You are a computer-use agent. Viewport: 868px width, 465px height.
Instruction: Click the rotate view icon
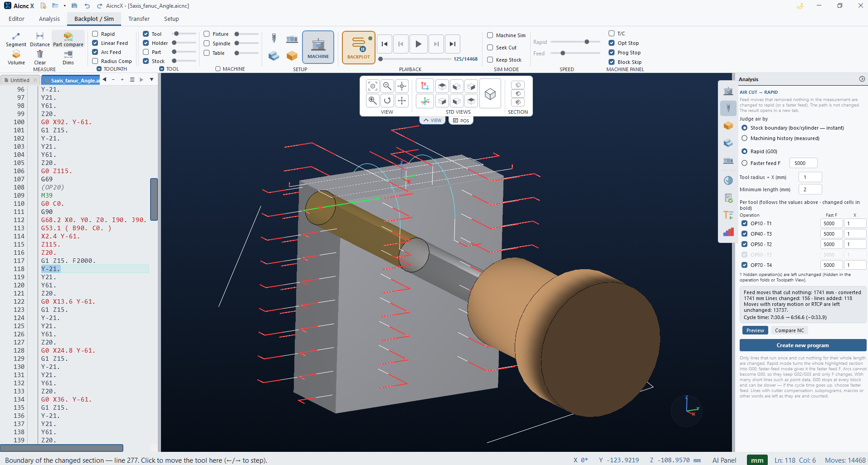tap(387, 101)
